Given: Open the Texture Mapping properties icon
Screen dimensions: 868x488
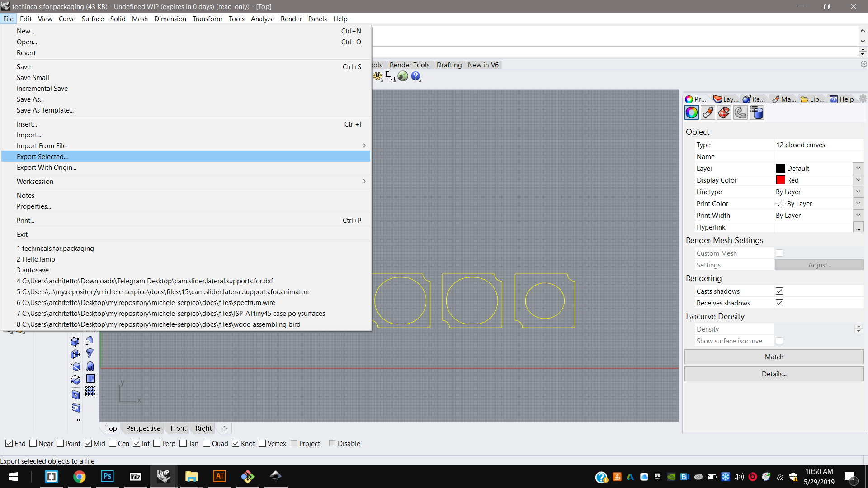Looking at the screenshot, I should [x=724, y=113].
